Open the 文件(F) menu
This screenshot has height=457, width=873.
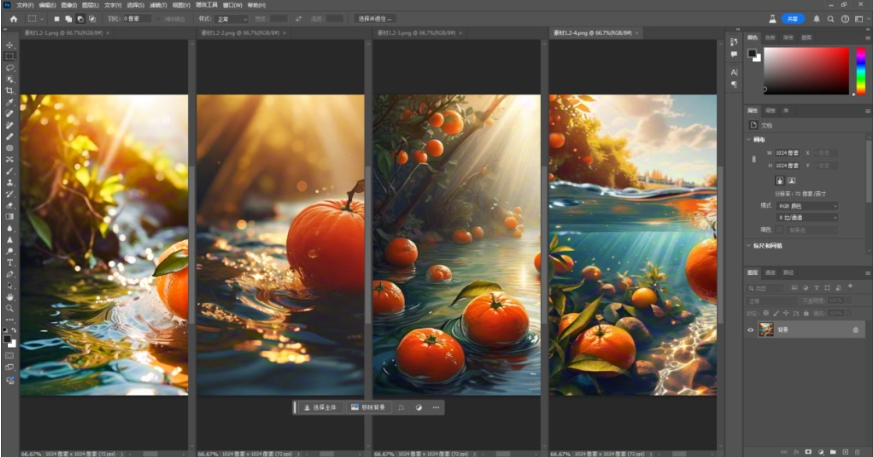26,5
